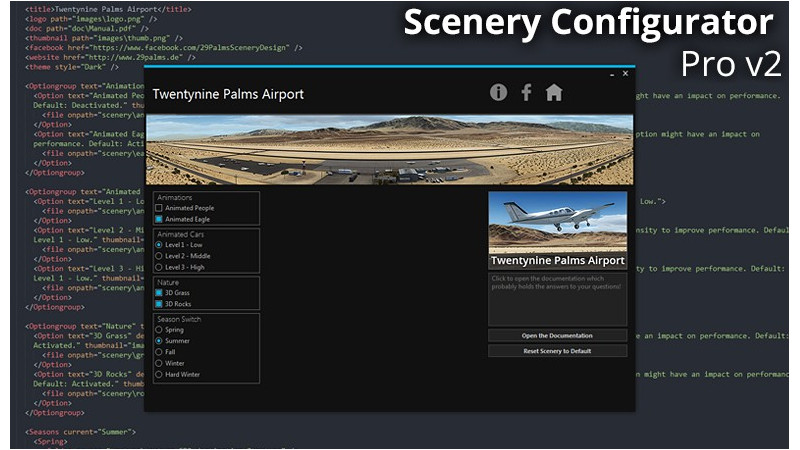This screenshot has height=450, width=800.
Task: Visit the website via the home icon
Action: (x=554, y=92)
